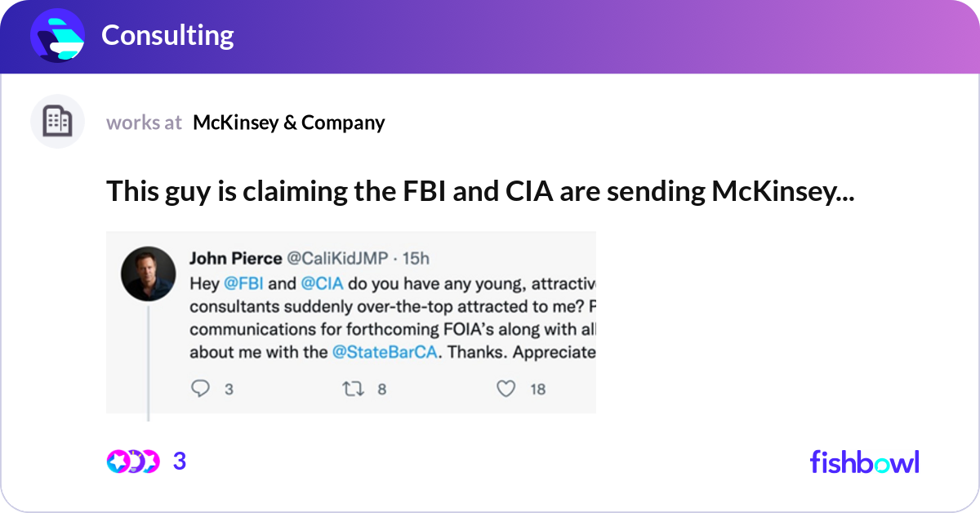This screenshot has height=513, width=980.
Task: Open the Consulting bowl title
Action: pos(167,35)
